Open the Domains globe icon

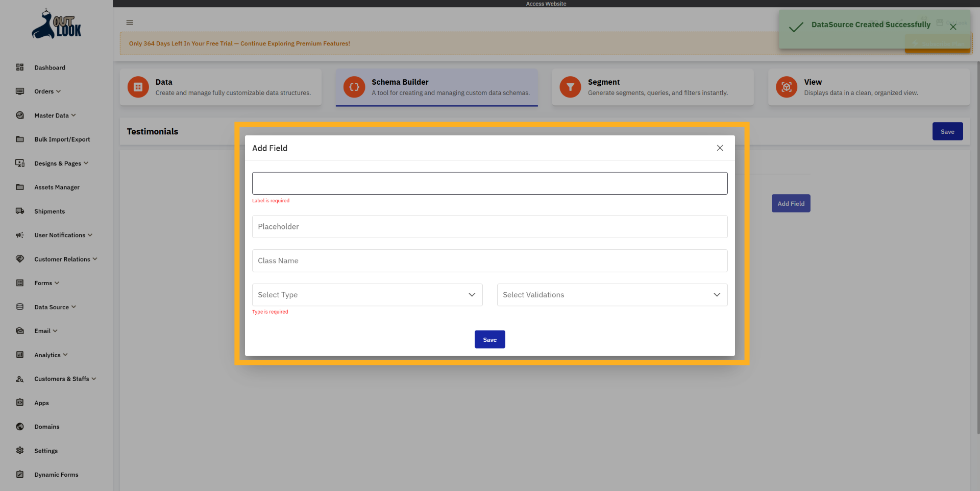(x=20, y=427)
